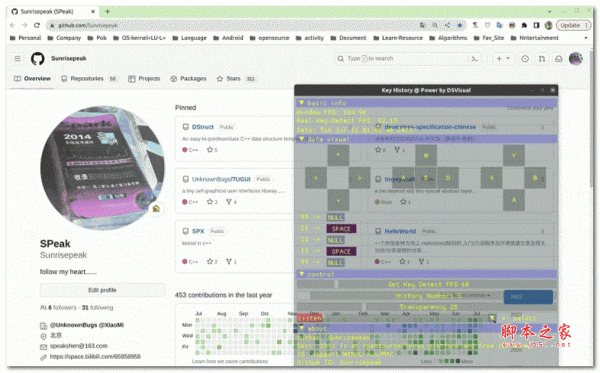The width and height of the screenshot is (600, 373).
Task: Adjust the Set Key Detect FPS slider
Action: point(427,284)
